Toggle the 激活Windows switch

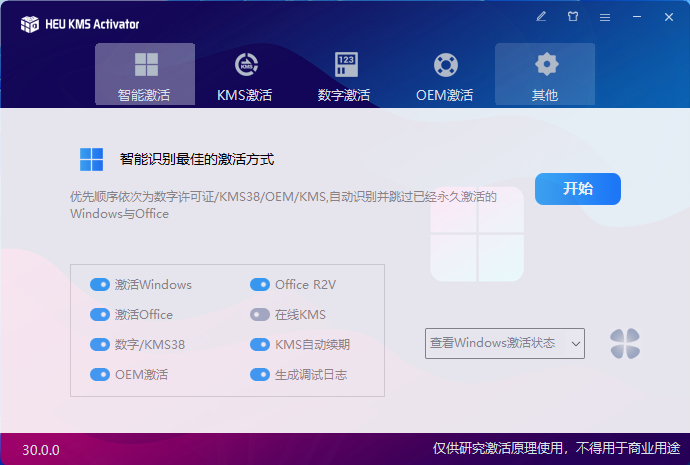(x=100, y=285)
